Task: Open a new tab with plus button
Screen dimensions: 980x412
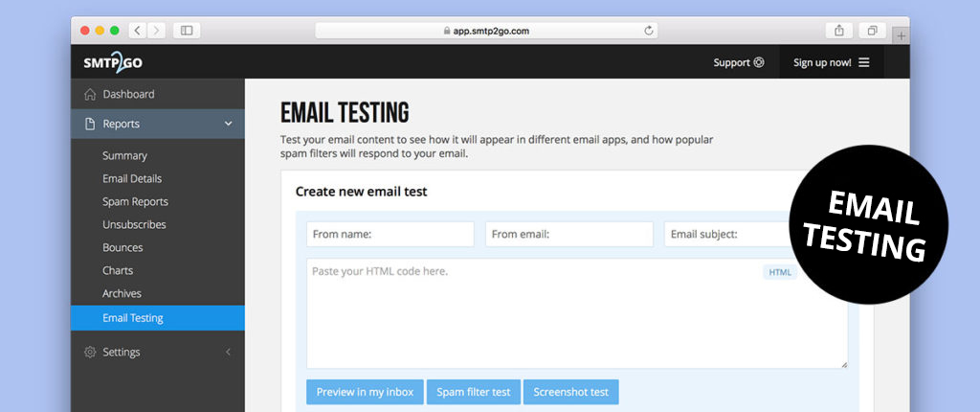Action: pos(901,35)
